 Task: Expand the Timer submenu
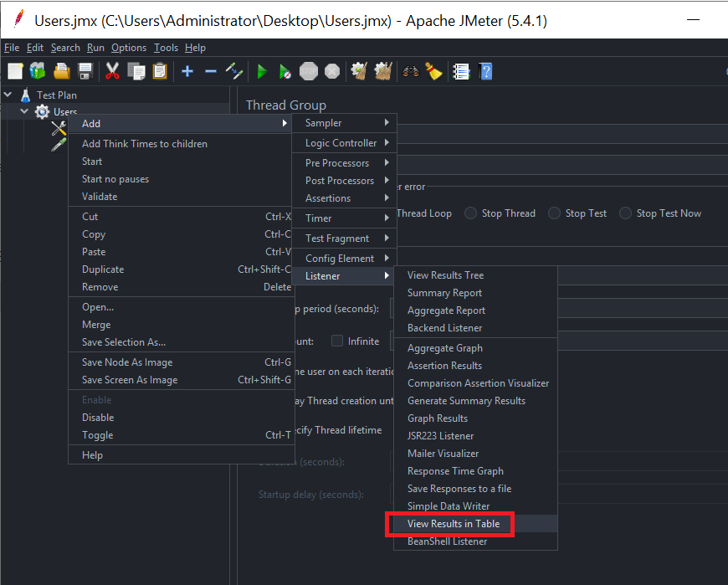click(345, 218)
